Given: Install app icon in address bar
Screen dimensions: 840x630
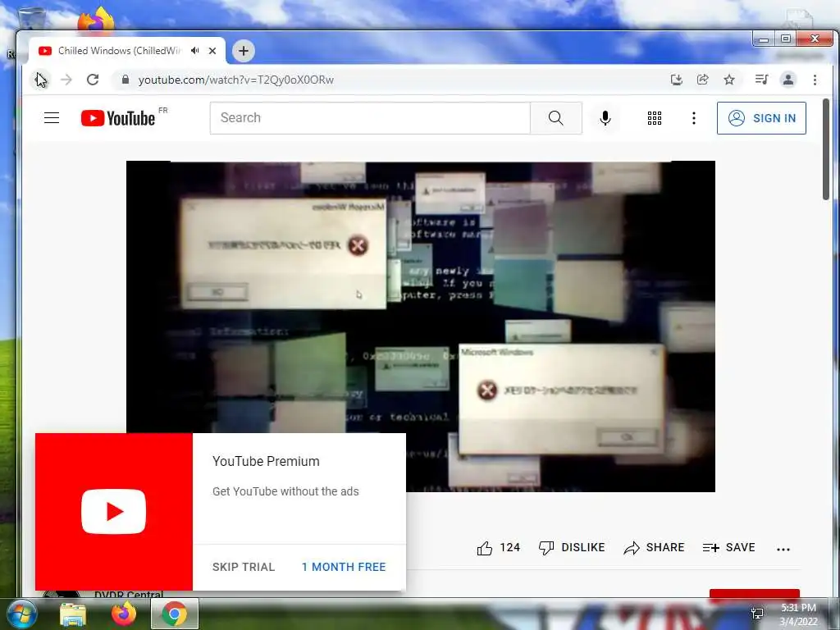Looking at the screenshot, I should pos(677,80).
